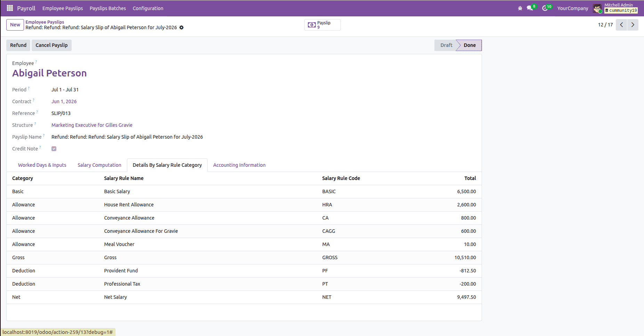Click the Meal Voucher cell

(119, 244)
